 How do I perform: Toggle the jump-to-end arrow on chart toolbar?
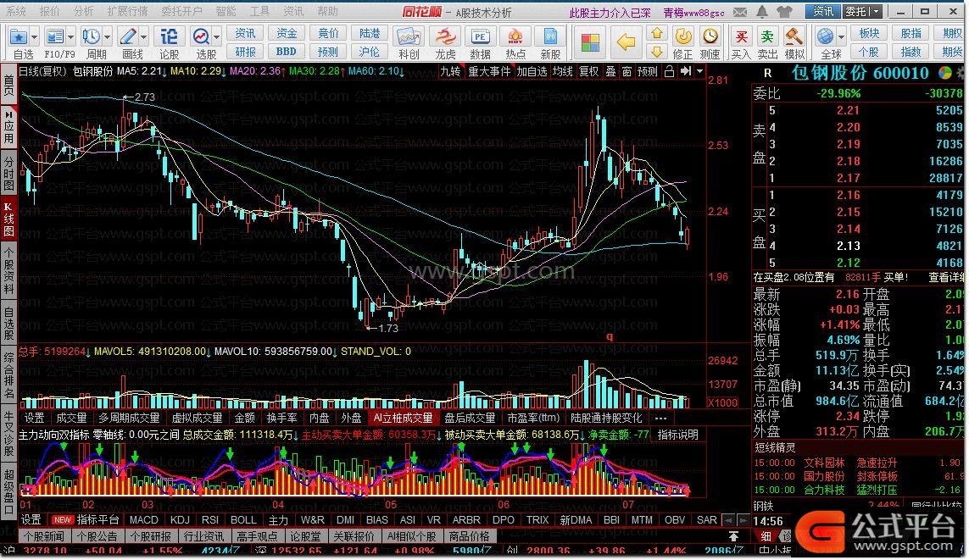pyautogui.click(x=685, y=72)
